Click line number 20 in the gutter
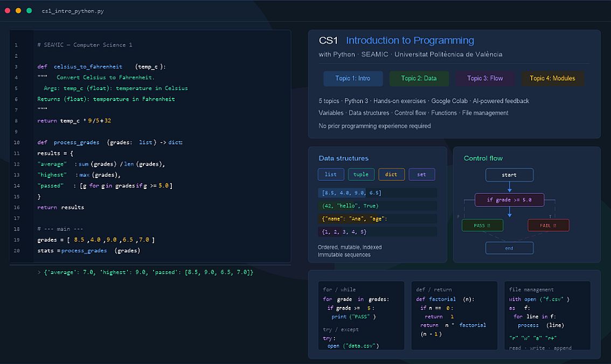Screen dimensions: 611x364 16,251
